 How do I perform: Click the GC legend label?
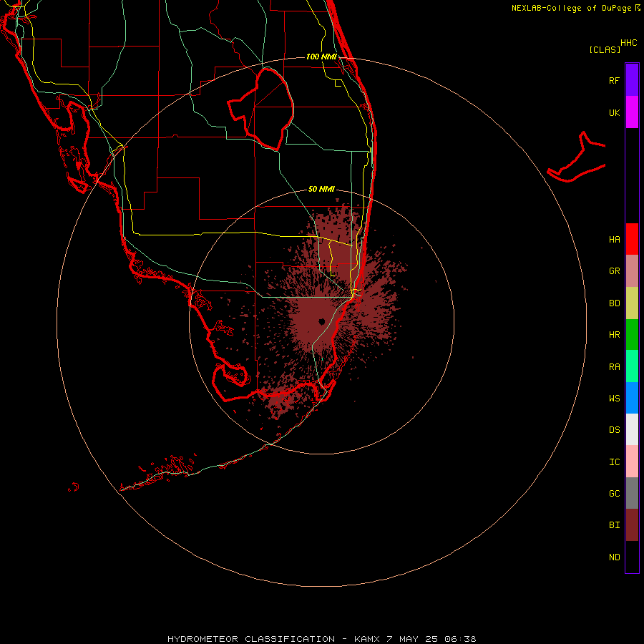(x=614, y=494)
